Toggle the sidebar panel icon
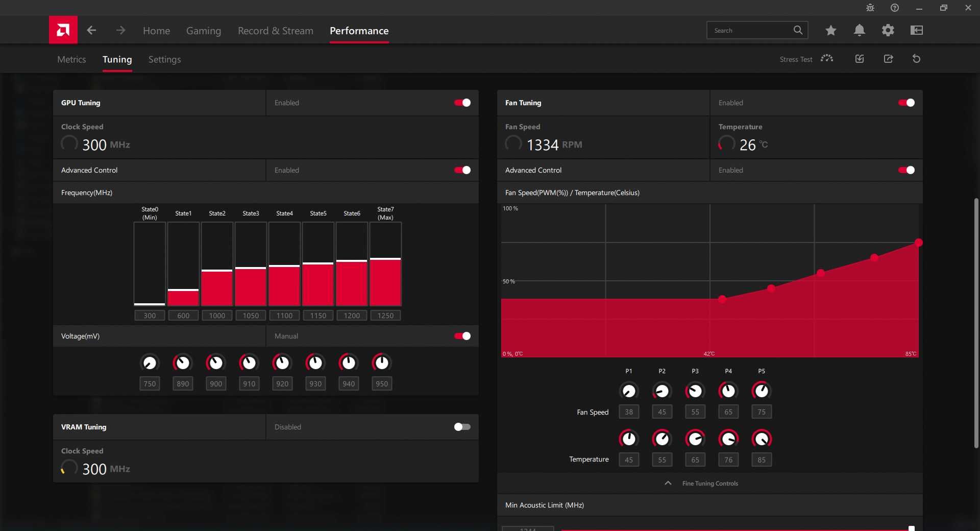 point(917,30)
